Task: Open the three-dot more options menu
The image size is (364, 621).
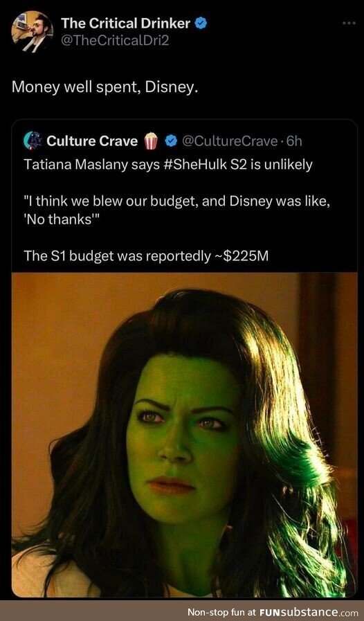Action: click(x=349, y=24)
